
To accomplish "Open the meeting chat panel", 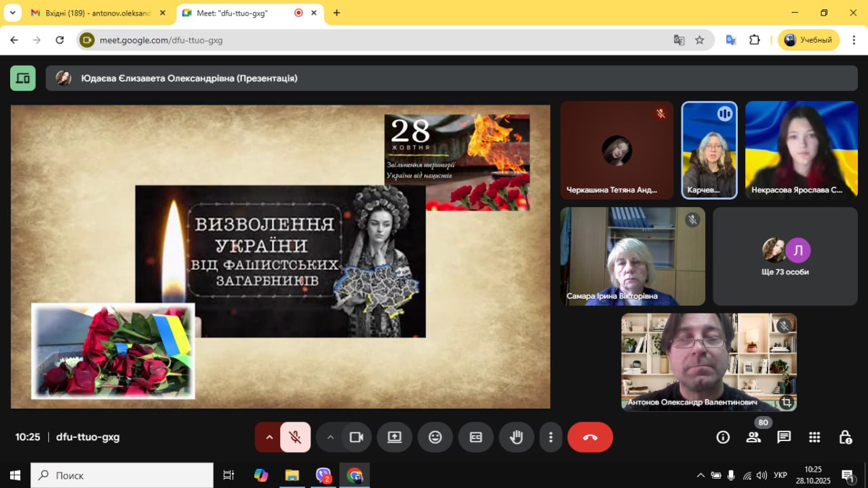I will [784, 437].
